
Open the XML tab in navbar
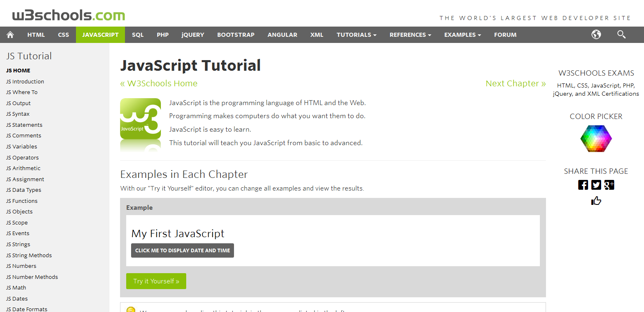[316, 35]
